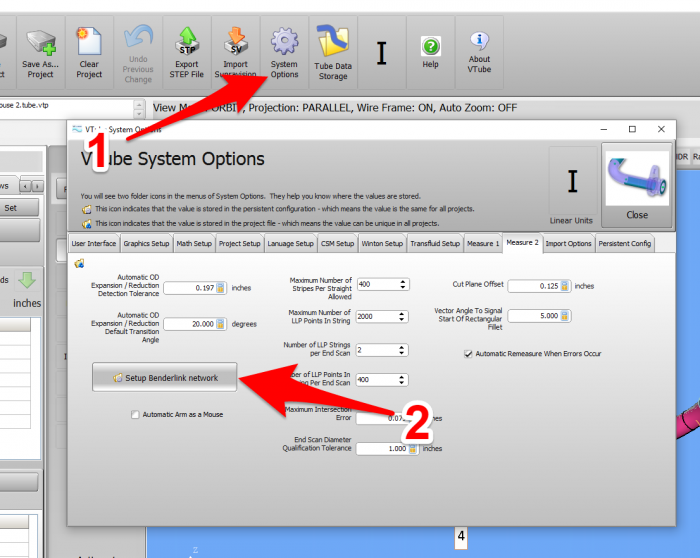
Task: Click lock icon beside 20.000 degrees field
Action: [221, 324]
